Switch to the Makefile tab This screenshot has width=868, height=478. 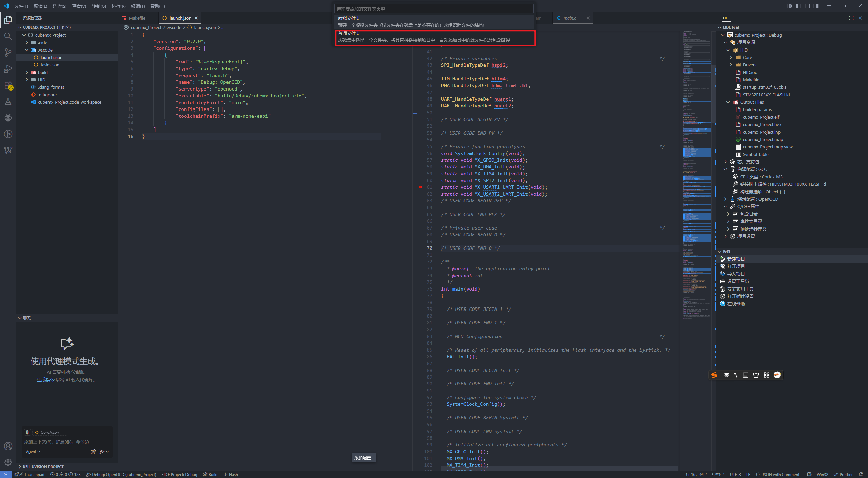point(137,18)
